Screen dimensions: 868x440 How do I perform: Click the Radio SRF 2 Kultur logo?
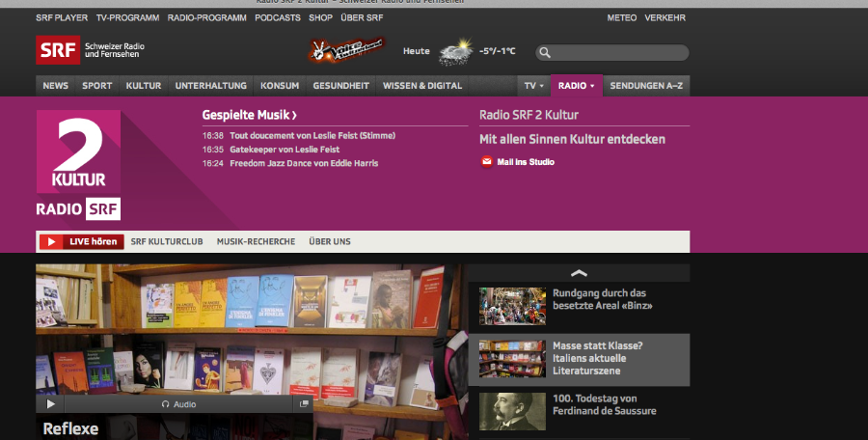[x=79, y=165]
